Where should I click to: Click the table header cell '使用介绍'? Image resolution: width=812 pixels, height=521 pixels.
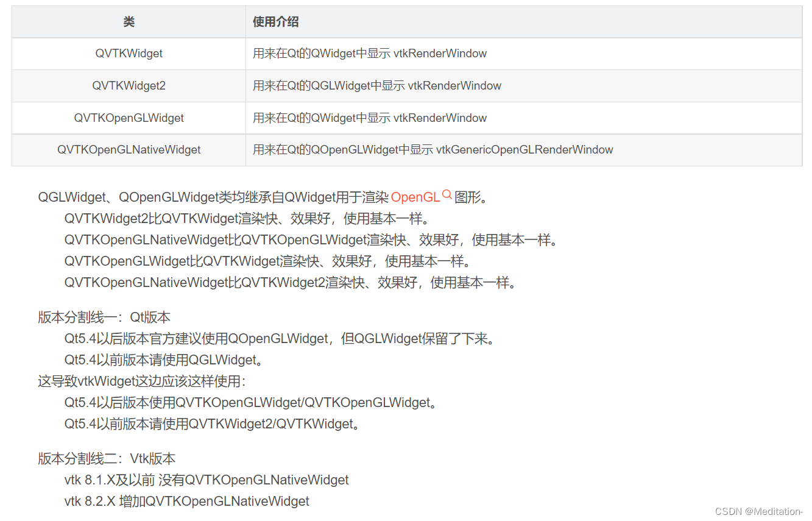pos(524,22)
